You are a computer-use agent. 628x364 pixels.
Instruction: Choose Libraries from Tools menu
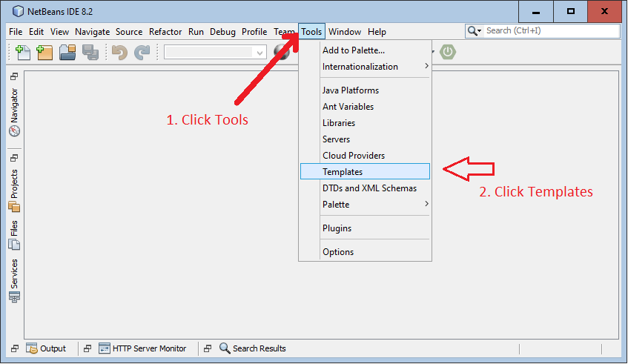click(366, 123)
